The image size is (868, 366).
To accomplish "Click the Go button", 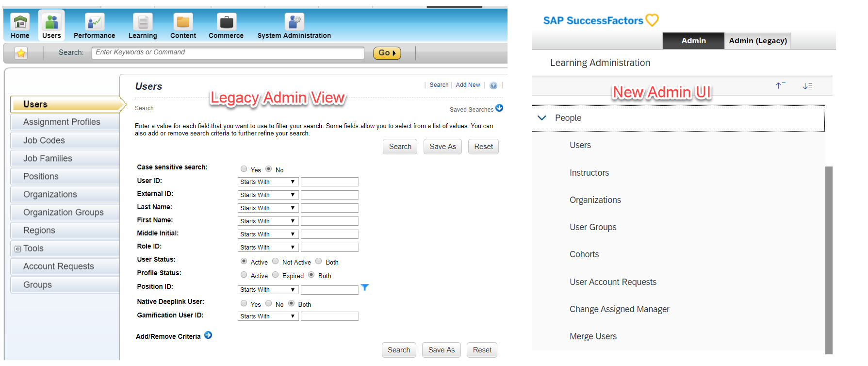I will [x=387, y=53].
